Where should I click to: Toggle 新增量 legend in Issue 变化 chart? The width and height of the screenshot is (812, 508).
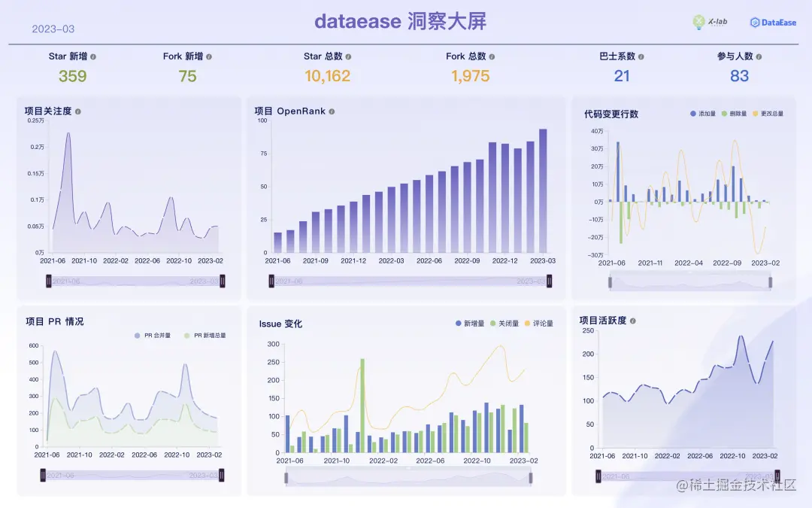click(x=470, y=324)
